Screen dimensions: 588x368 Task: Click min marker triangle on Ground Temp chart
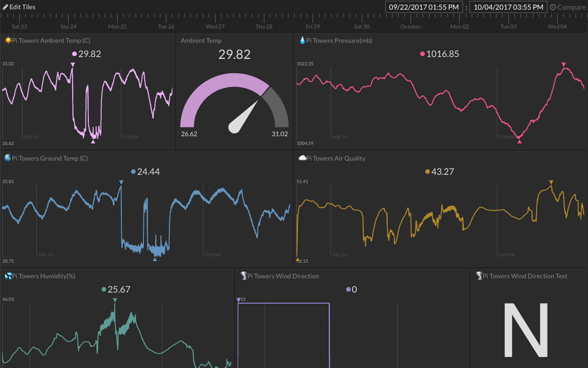click(x=155, y=259)
